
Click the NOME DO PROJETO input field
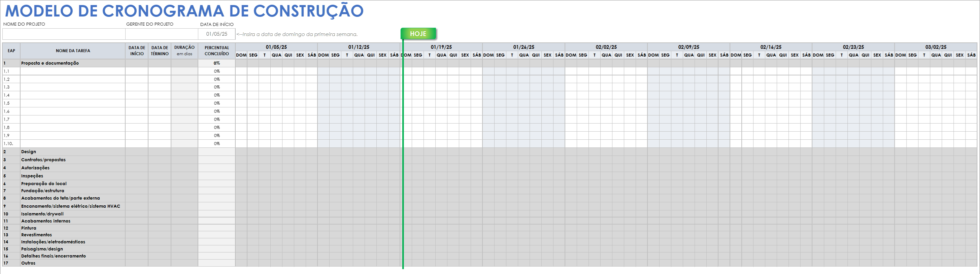coord(64,34)
